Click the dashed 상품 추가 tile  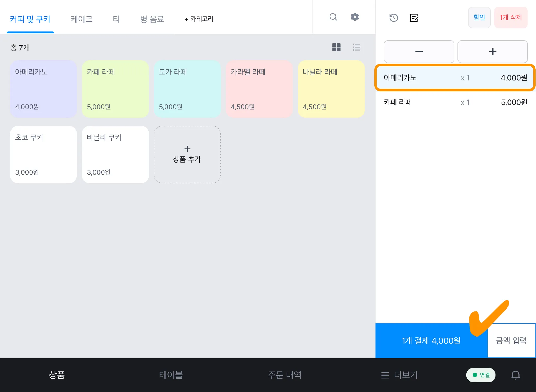[x=187, y=154]
